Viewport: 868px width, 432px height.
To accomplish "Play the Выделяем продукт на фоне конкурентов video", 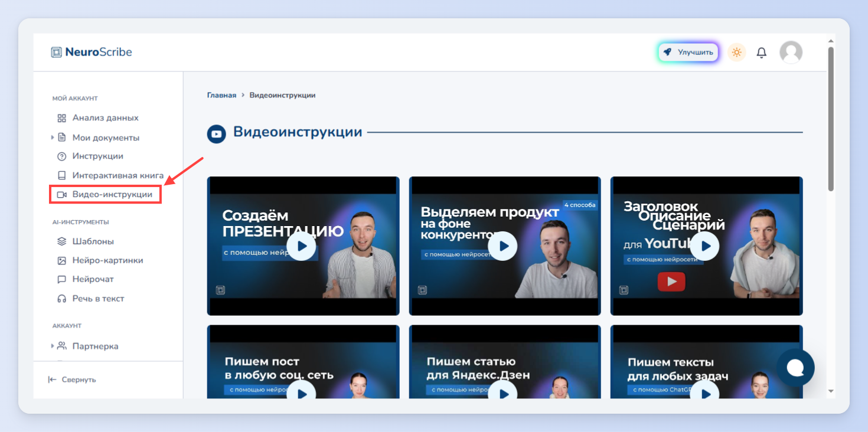I will (503, 246).
